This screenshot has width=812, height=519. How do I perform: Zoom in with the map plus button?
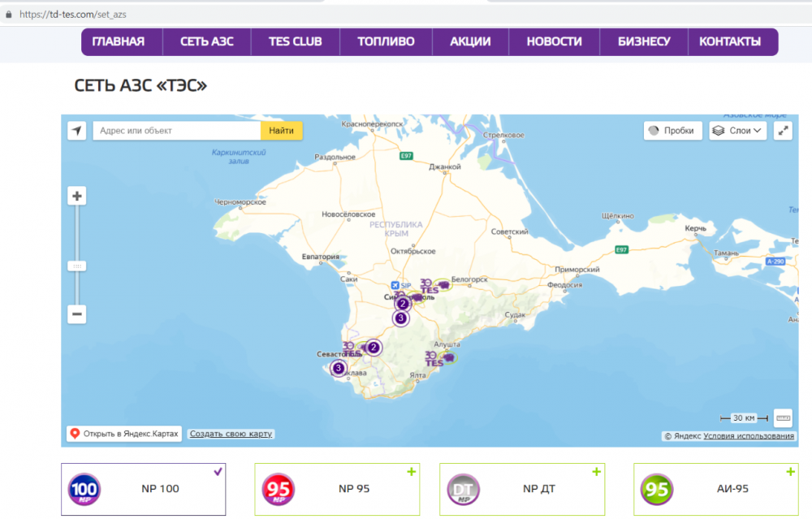pos(77,197)
